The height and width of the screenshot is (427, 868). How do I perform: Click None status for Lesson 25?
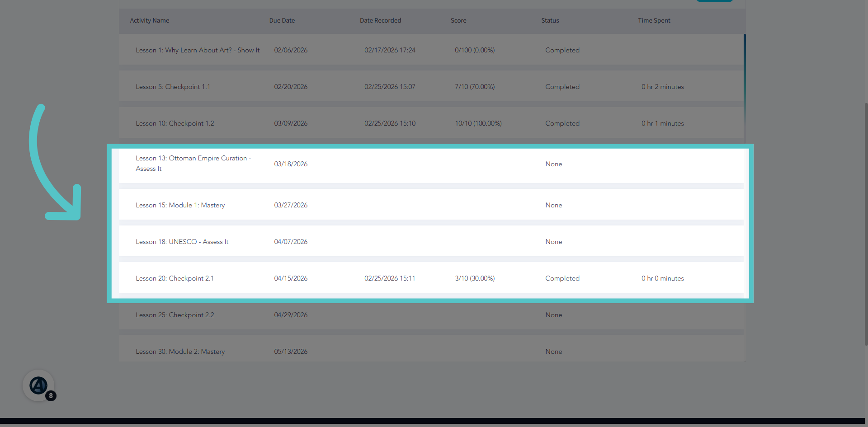554,315
